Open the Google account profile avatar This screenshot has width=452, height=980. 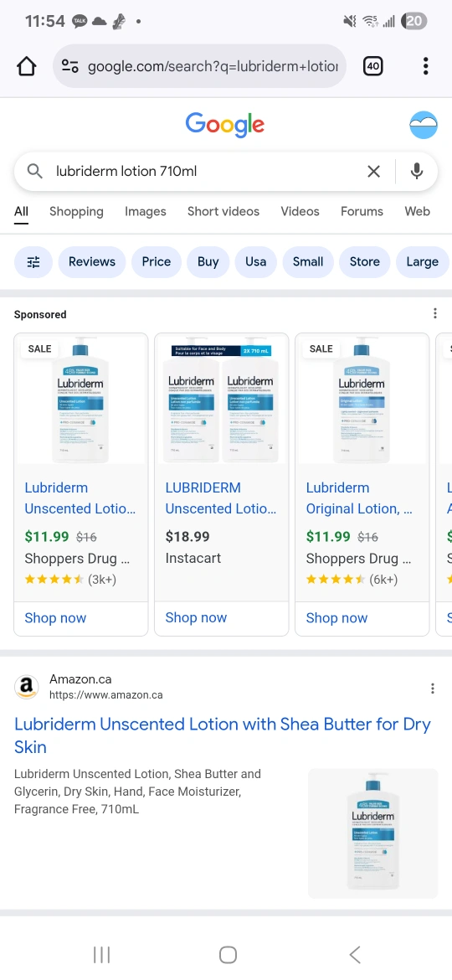[x=424, y=125]
